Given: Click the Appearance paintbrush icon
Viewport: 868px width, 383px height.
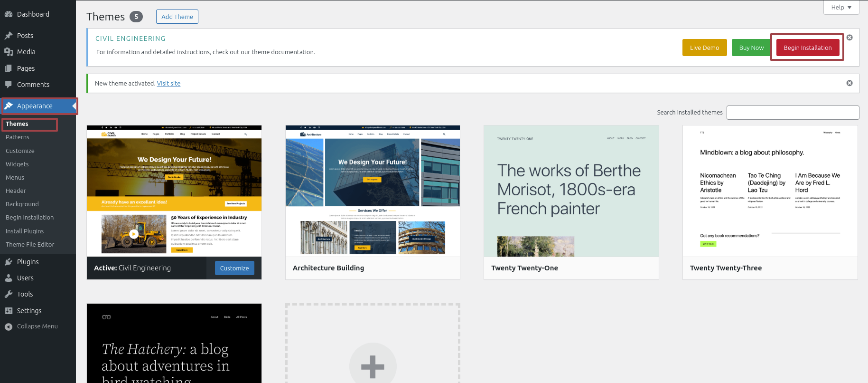Looking at the screenshot, I should pos(9,106).
